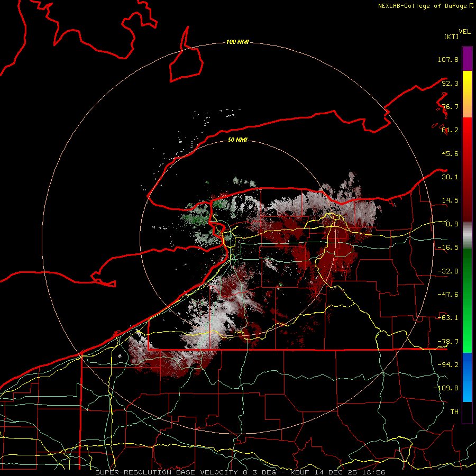The height and width of the screenshot is (476, 476).
Task: Click the purple top segment of color scale
Action: [x=467, y=59]
